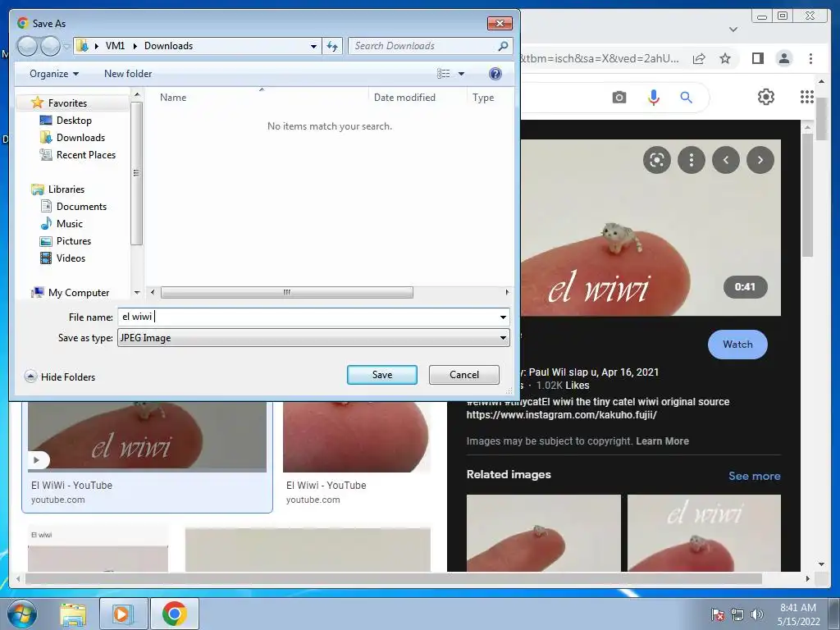Screen dimensions: 840x630
Task: Click the Save button in Save As dialog
Action: point(382,375)
